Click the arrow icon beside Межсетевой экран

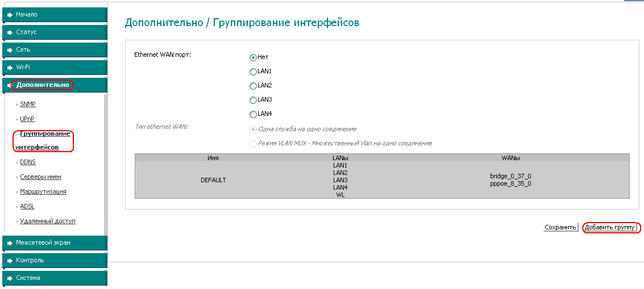10,243
